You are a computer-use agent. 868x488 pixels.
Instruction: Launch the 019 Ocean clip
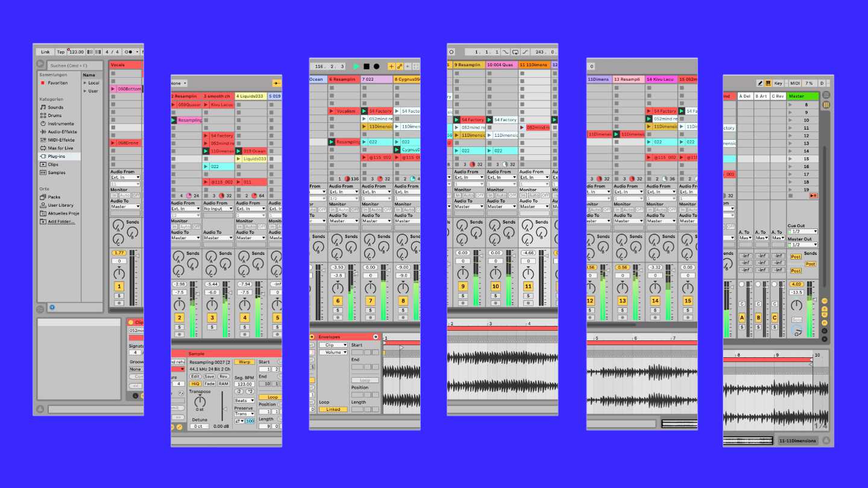251,151
